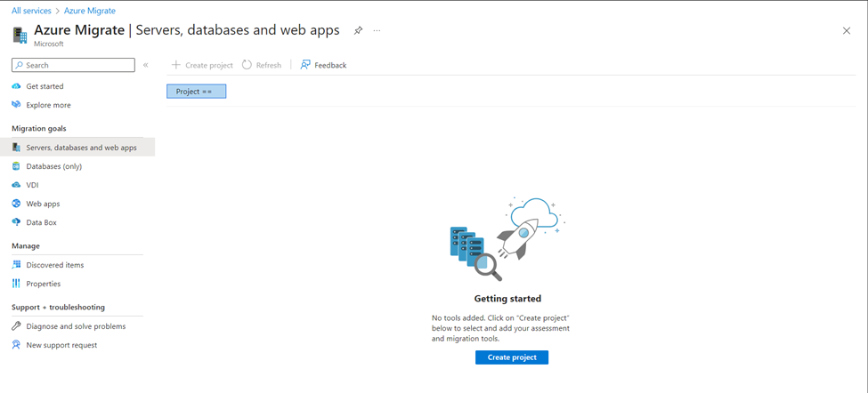The height and width of the screenshot is (393, 868).
Task: Click the Azure Migrate breadcrumb link
Action: pos(90,11)
